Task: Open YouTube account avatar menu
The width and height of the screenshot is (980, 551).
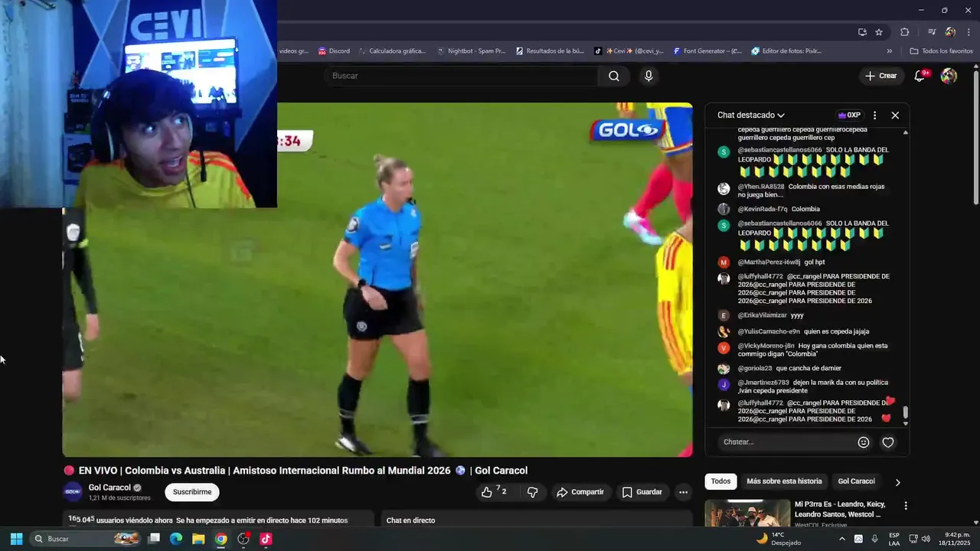Action: (x=949, y=76)
